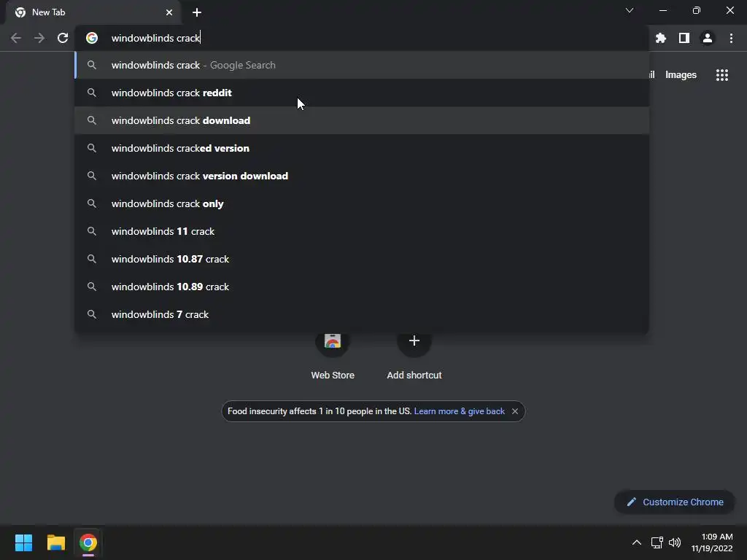Open the Web Store shortcut
The width and height of the screenshot is (747, 560).
point(333,341)
